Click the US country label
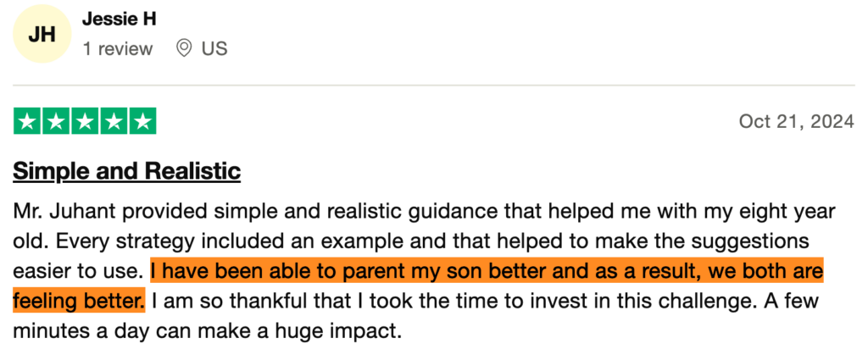Viewport: 868px width, 355px height. [x=214, y=48]
